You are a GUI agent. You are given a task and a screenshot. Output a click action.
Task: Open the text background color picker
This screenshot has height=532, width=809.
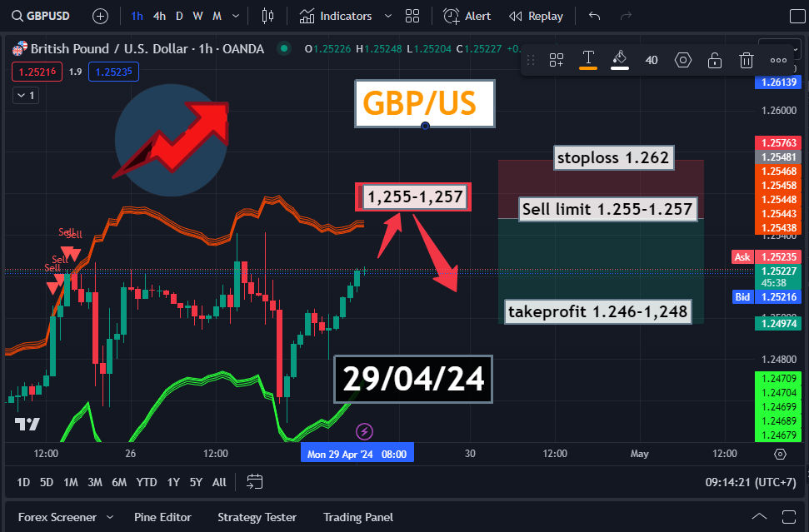[619, 60]
